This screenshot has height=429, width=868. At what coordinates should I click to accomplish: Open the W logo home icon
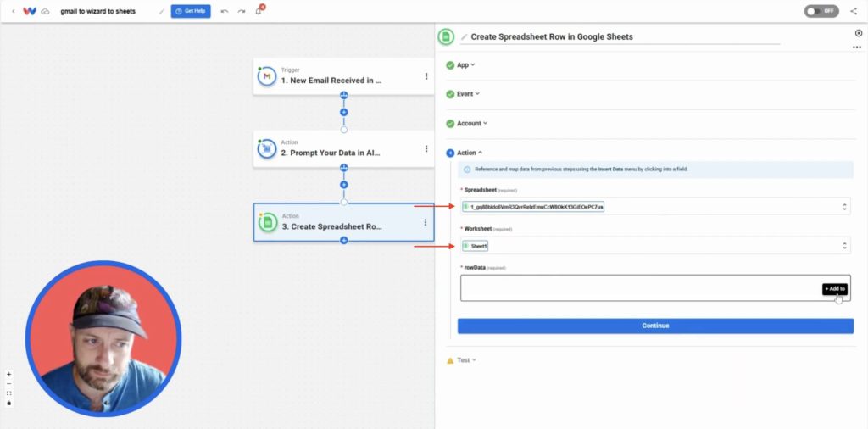pyautogui.click(x=30, y=11)
